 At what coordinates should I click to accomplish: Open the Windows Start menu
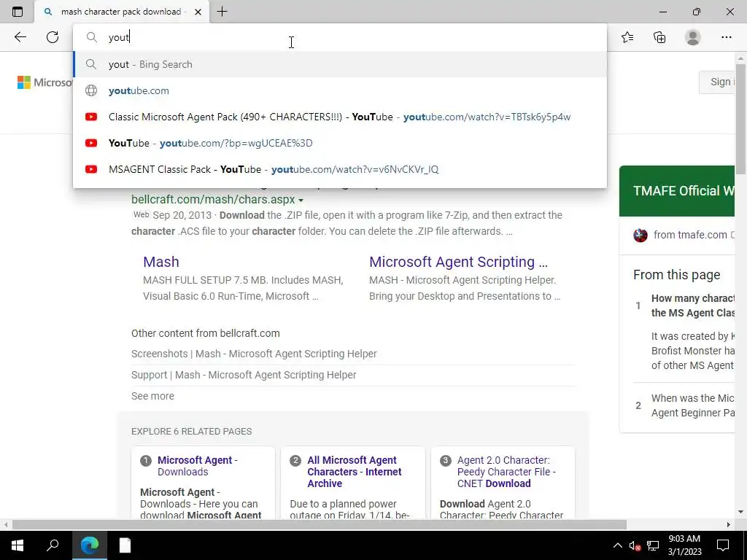[x=18, y=545]
